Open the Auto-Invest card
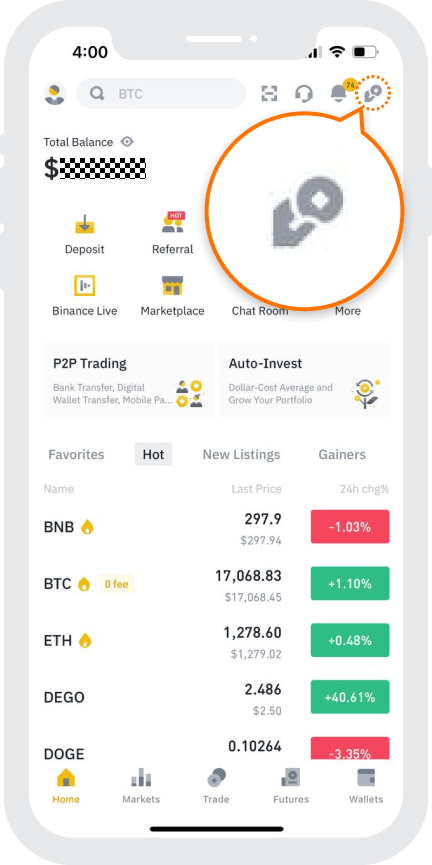Screen dimensions: 432x865 pos(304,380)
